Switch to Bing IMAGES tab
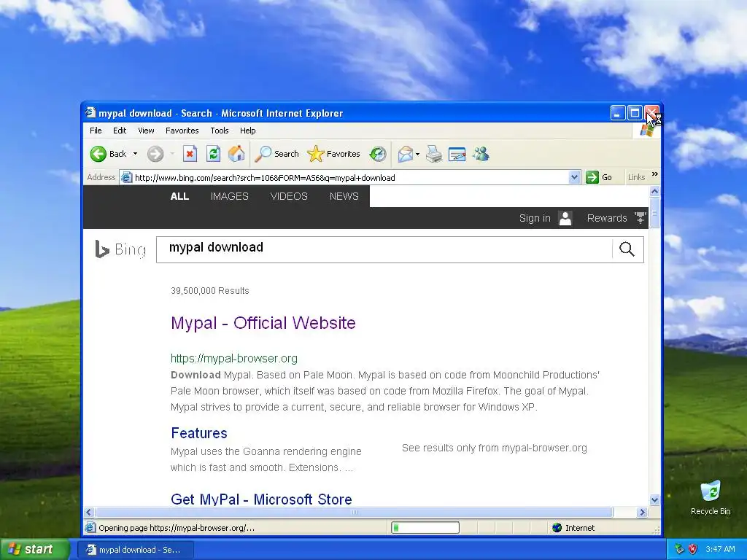Viewport: 747px width, 560px height. (x=230, y=196)
